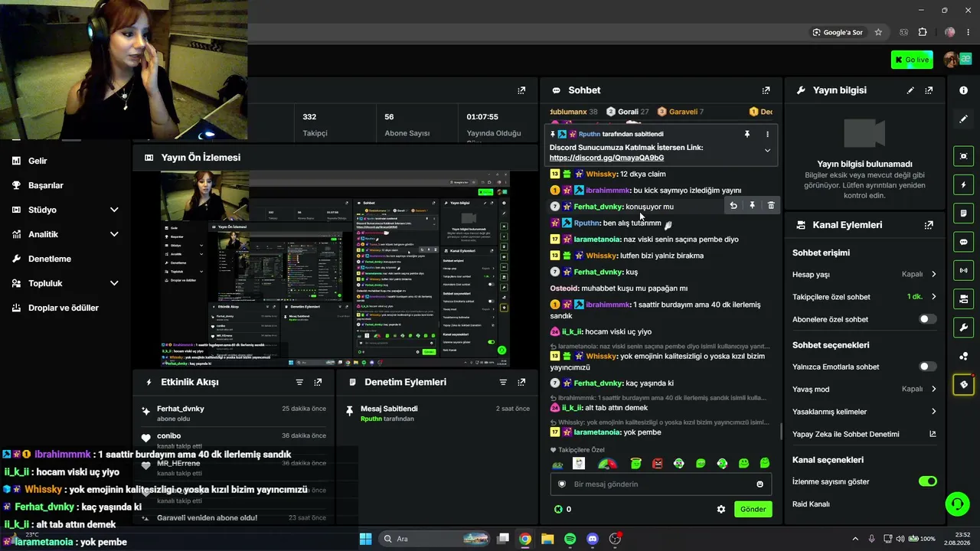The width and height of the screenshot is (980, 551).
Task: Open the Windows Start menu
Action: click(x=365, y=539)
